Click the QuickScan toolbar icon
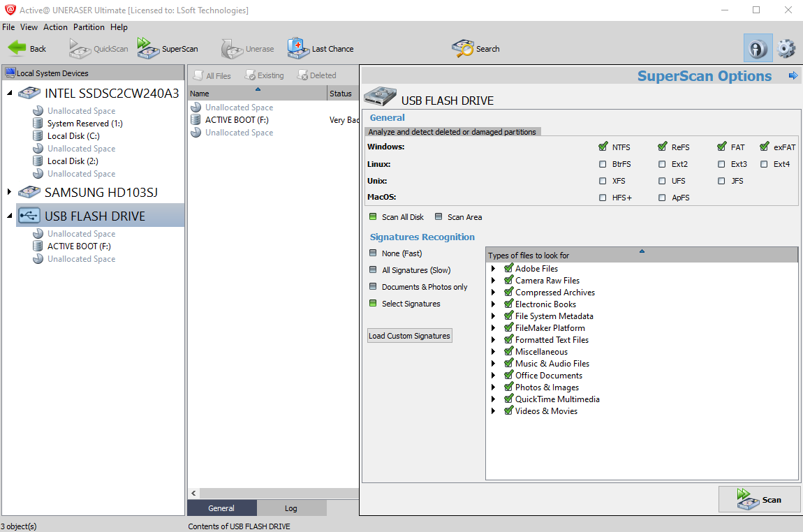Image resolution: width=803 pixels, height=532 pixels. click(80, 49)
